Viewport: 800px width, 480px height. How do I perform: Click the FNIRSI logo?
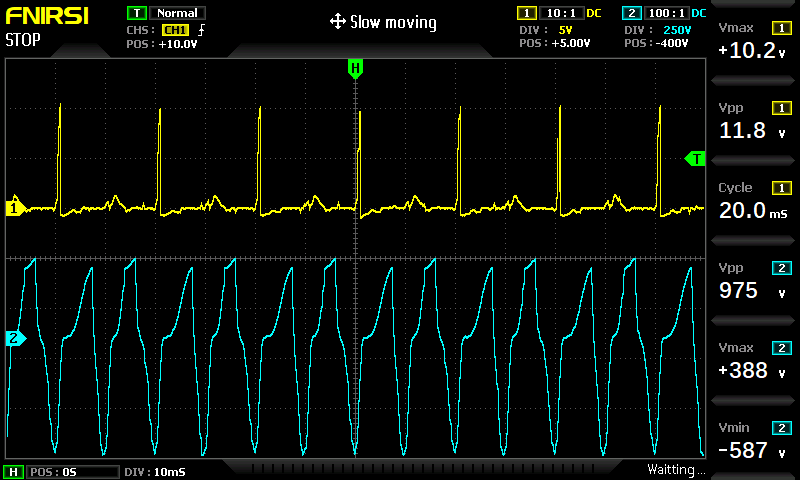point(45,16)
